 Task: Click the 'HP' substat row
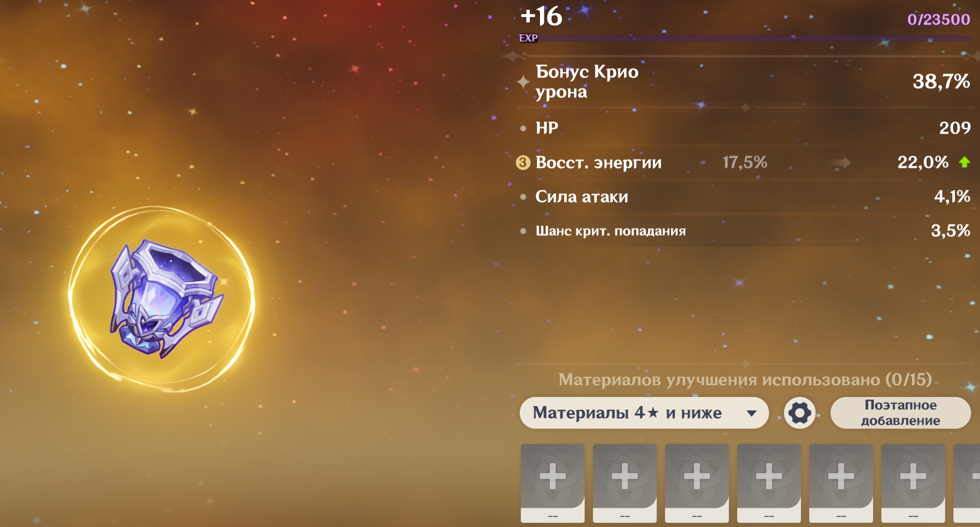(745, 128)
